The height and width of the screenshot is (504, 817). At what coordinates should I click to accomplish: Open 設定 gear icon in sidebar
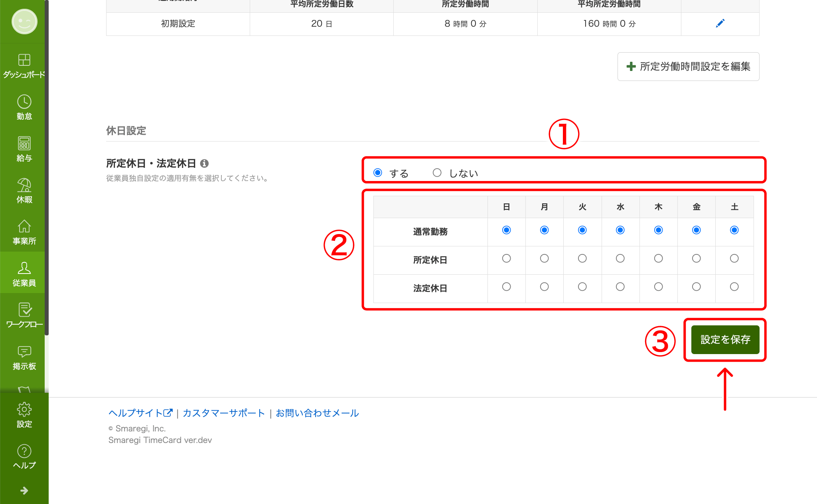[x=24, y=409]
